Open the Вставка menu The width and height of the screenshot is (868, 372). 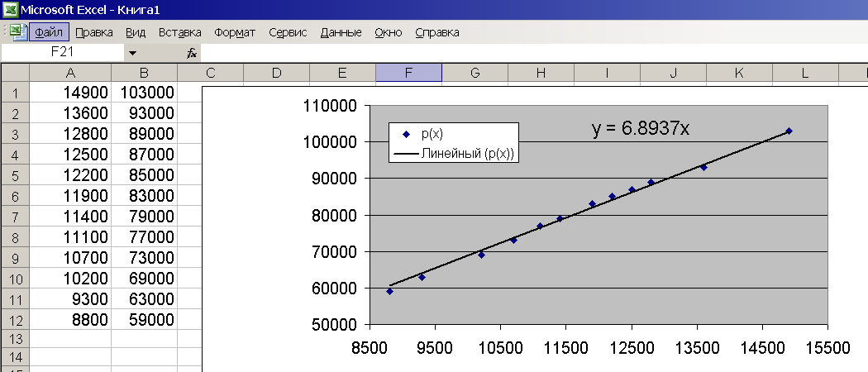(x=180, y=32)
